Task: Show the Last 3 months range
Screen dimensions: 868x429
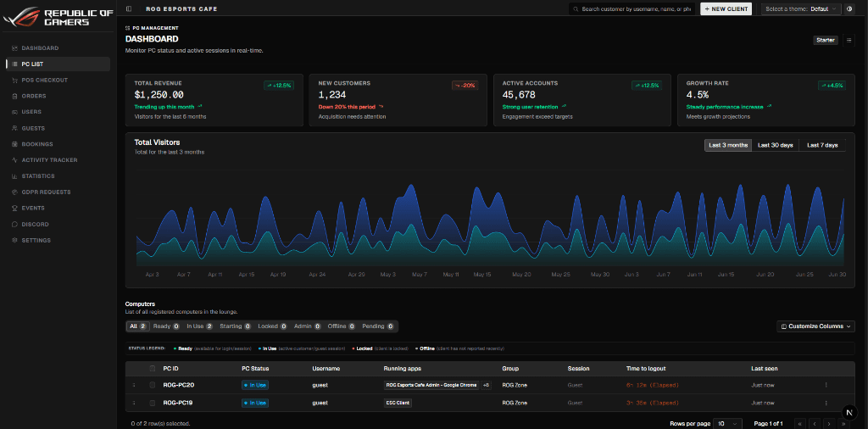Action: coord(728,145)
